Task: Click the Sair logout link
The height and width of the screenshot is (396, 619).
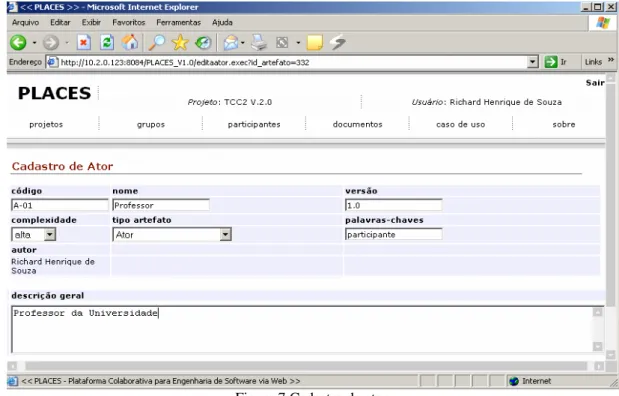Action: click(595, 83)
